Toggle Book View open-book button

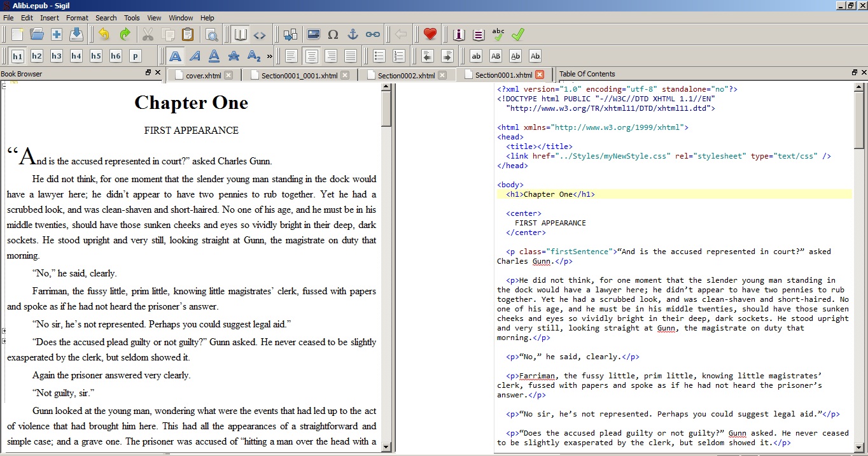coord(240,34)
